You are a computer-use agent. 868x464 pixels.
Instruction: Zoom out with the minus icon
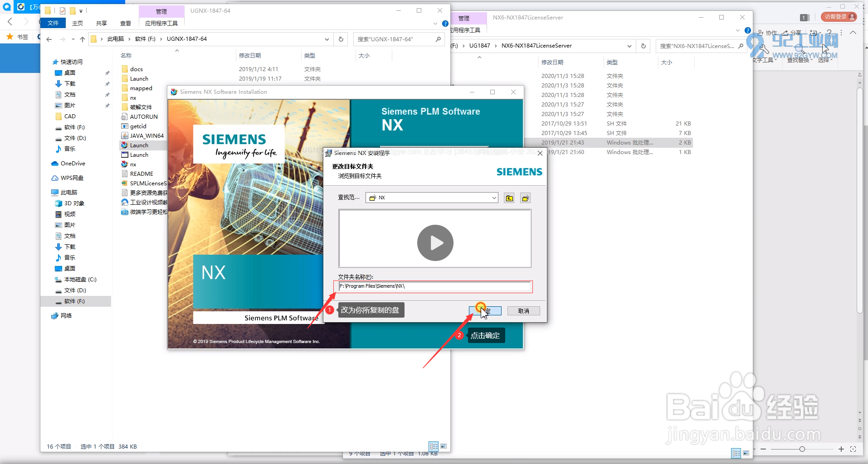(x=763, y=449)
